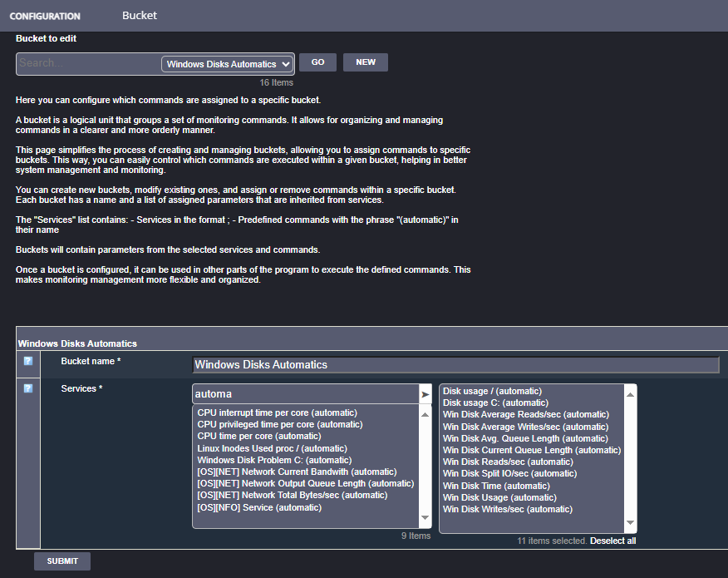
Task: Select CPU time per core (automatic)
Action: (x=258, y=437)
